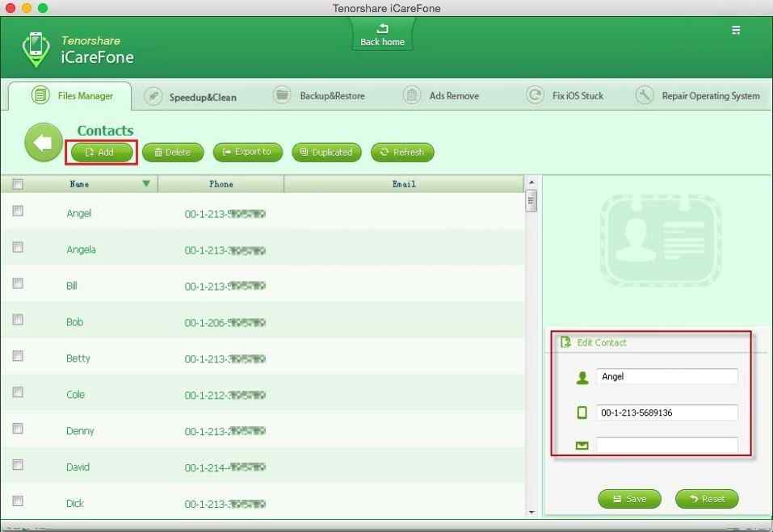
Task: Switch to the Fix iOS Stuck tab
Action: [x=565, y=95]
